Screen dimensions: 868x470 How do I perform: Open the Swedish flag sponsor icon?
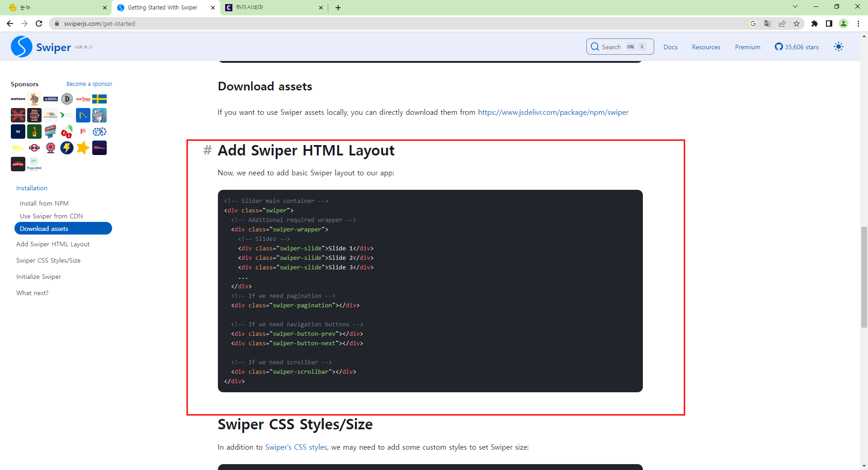pyautogui.click(x=99, y=99)
